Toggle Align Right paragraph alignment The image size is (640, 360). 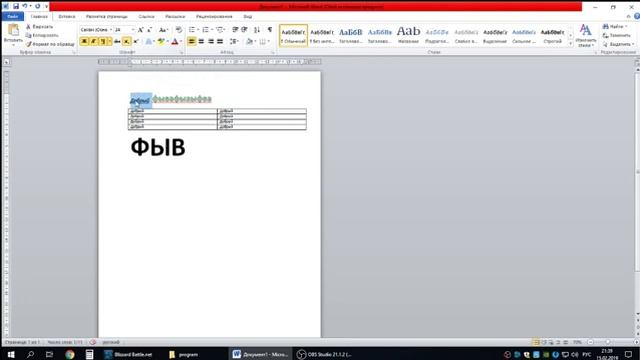[x=211, y=41]
